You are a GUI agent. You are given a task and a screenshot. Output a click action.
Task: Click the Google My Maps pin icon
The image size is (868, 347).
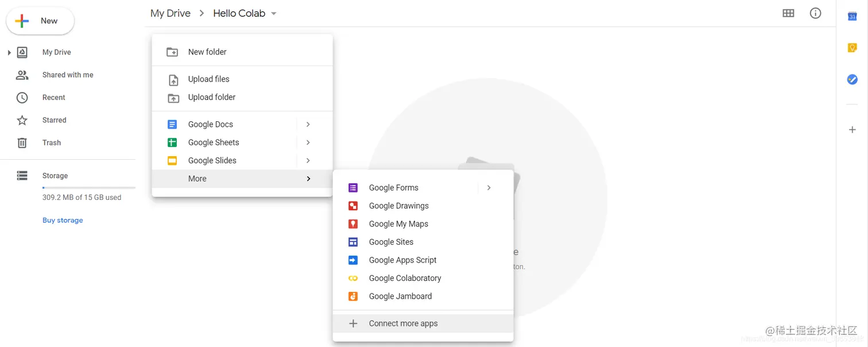[x=353, y=224]
